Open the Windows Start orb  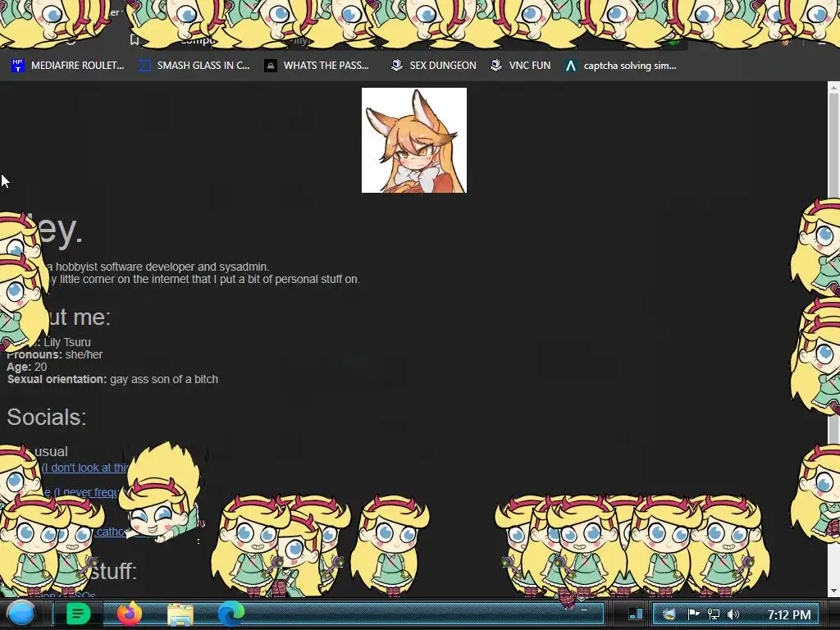tap(21, 614)
